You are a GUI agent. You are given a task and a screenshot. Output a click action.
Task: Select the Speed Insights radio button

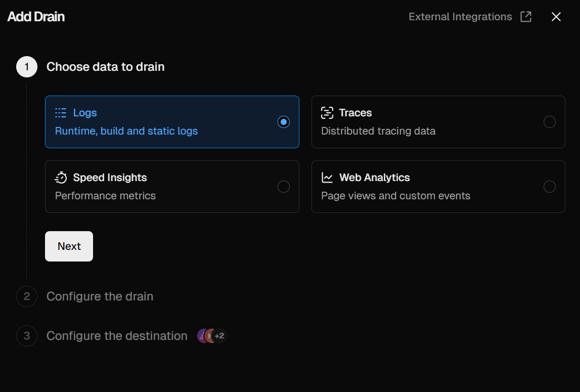click(284, 187)
